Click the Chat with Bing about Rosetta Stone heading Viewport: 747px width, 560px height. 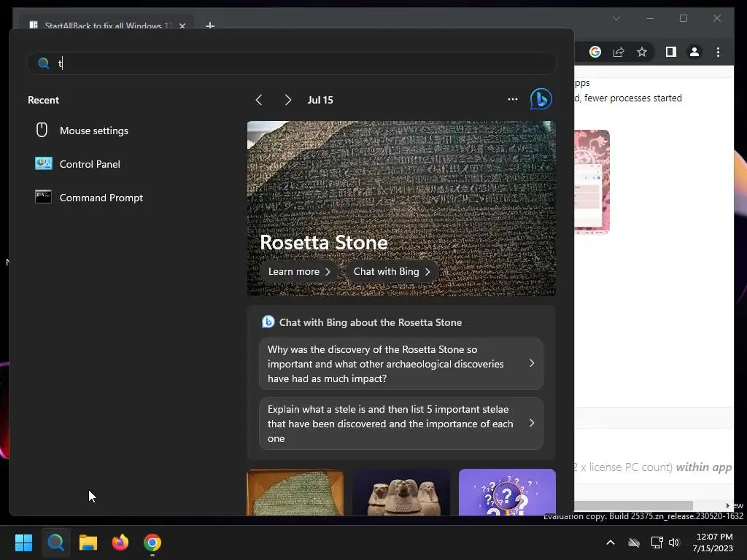point(370,322)
